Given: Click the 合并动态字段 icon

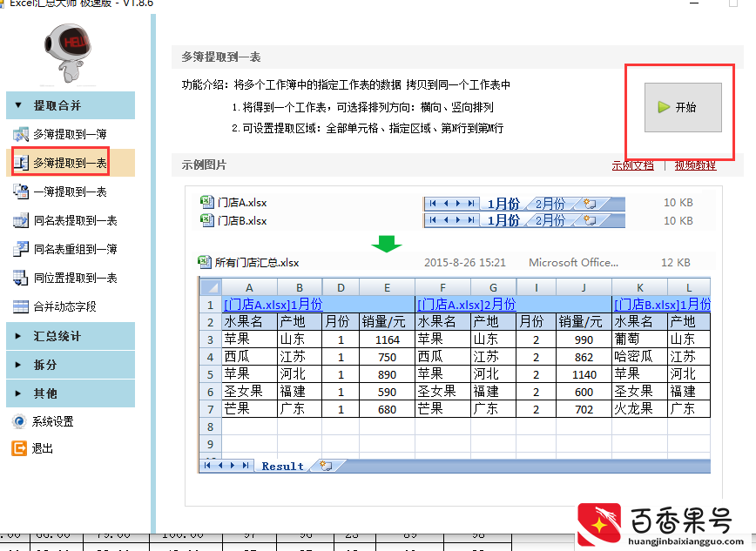Looking at the screenshot, I should click(x=21, y=306).
